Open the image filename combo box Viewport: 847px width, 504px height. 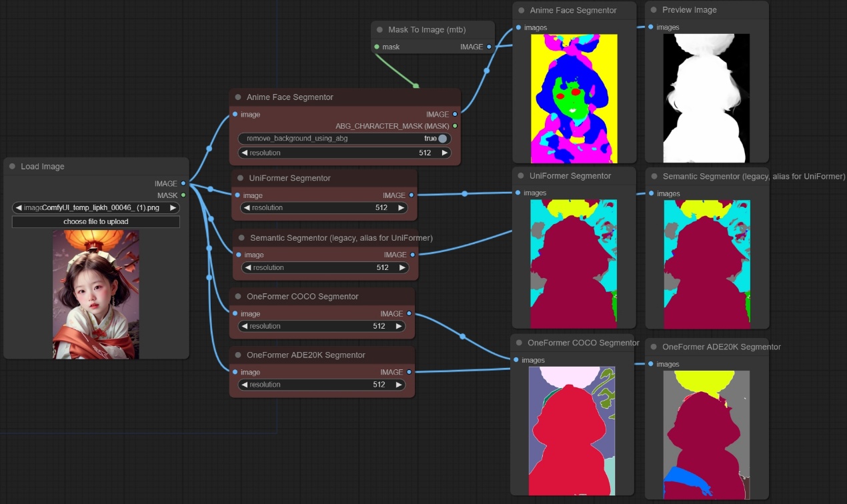point(96,207)
